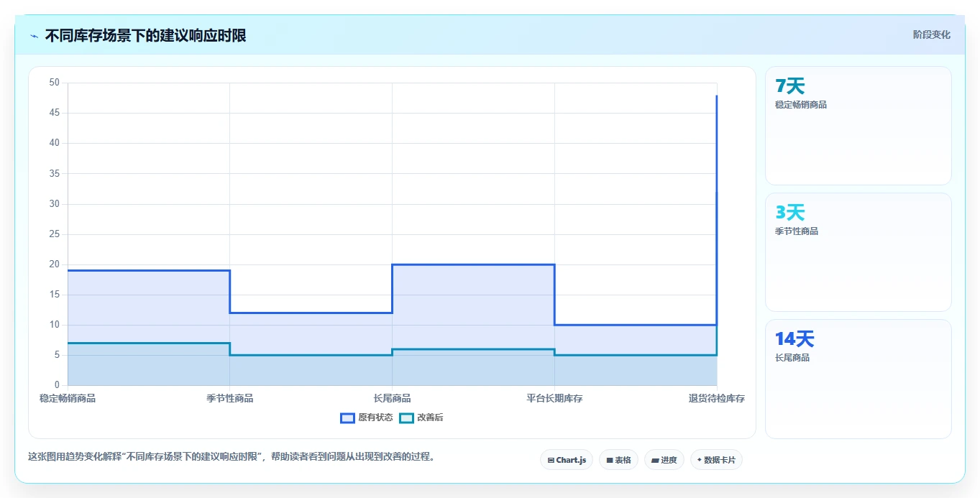Toggle the 原有状态 legend entry

click(367, 418)
